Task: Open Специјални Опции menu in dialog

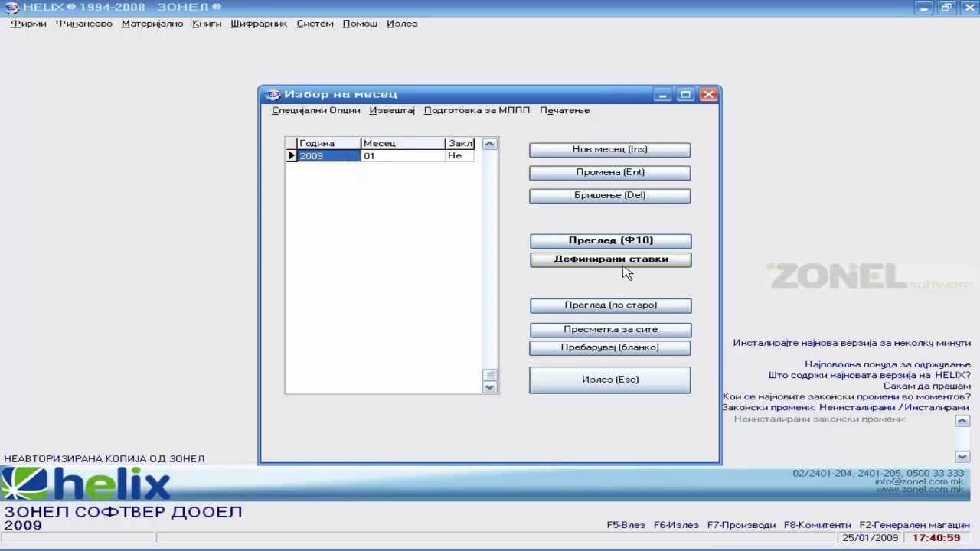Action: point(315,110)
